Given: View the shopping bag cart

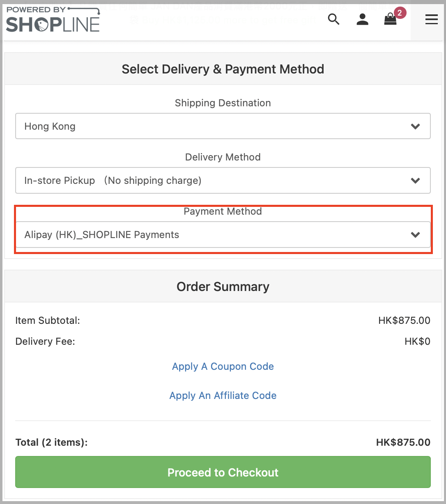Looking at the screenshot, I should (x=390, y=19).
